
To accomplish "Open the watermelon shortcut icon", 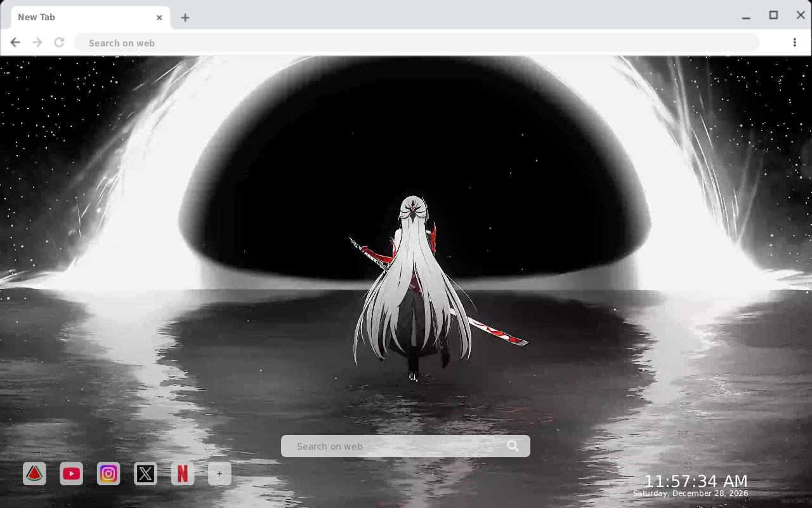I will point(34,474).
